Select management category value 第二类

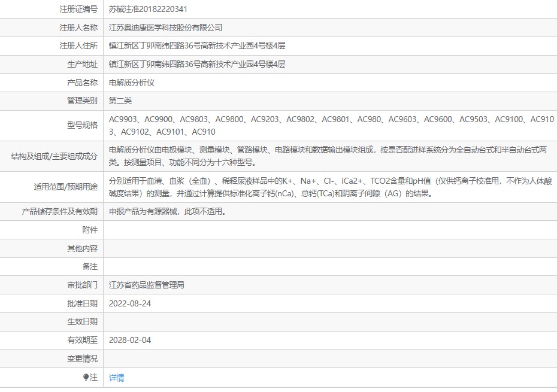[120, 101]
